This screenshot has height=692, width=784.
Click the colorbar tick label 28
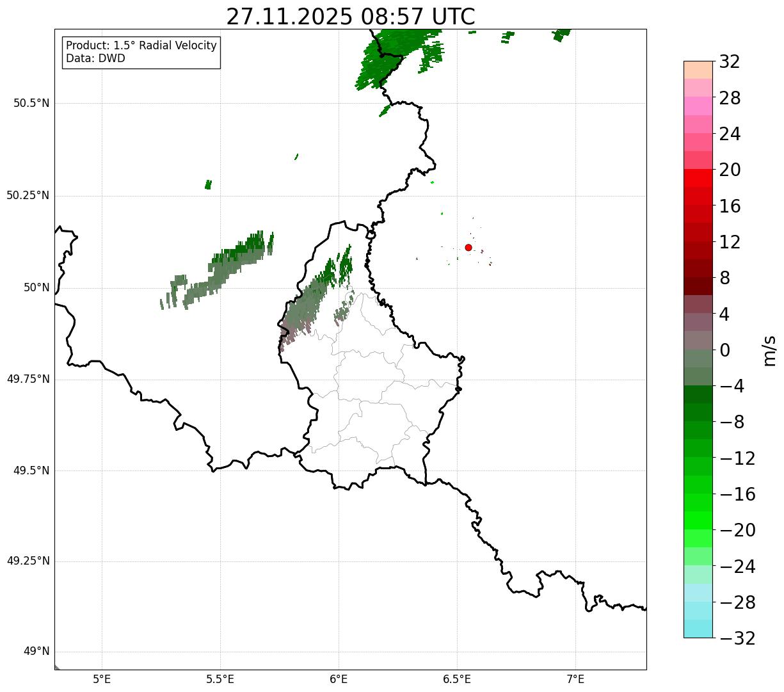tap(730, 99)
